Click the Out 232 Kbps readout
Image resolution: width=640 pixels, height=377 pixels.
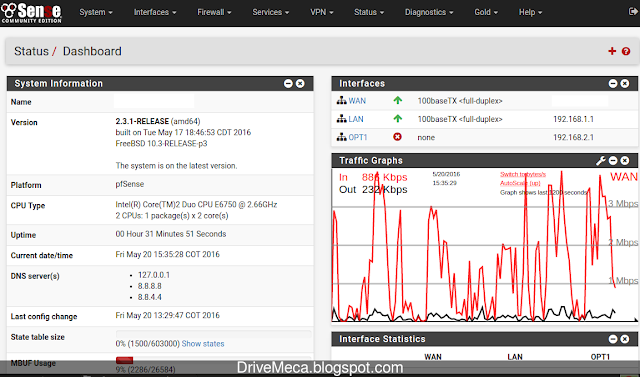373,190
